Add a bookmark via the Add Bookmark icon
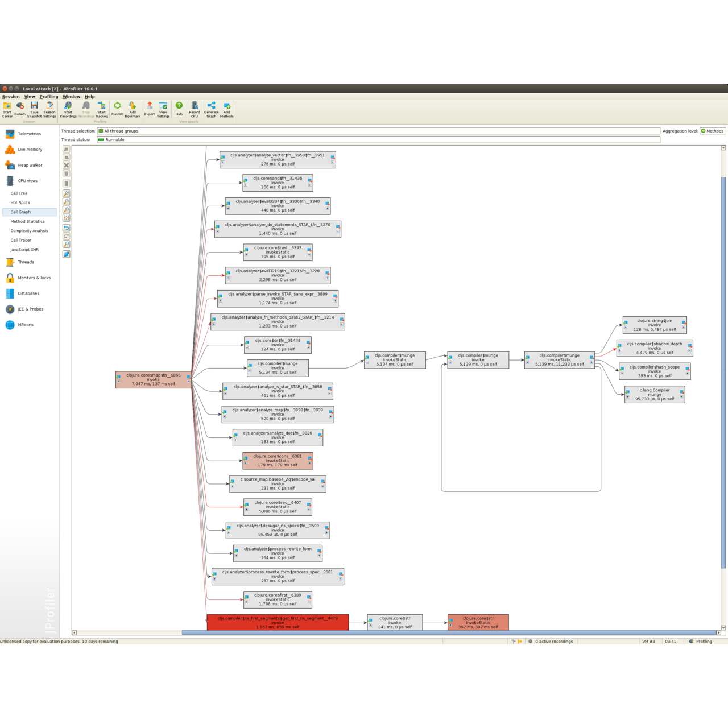This screenshot has width=728, height=728. (x=132, y=108)
